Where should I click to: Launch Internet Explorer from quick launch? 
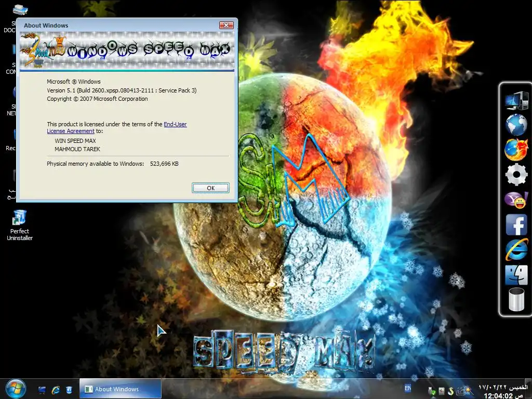pos(56,390)
